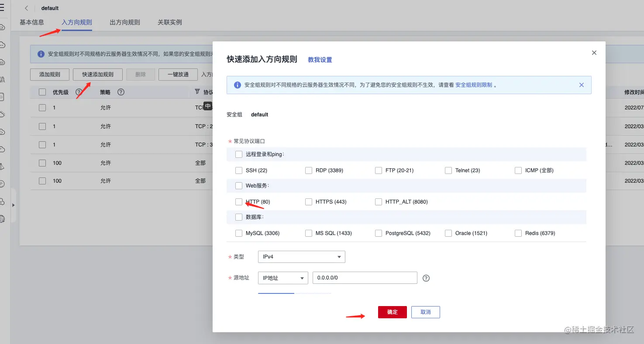The image size is (644, 344).
Task: Check the PostgreSQL (5432) option
Action: pos(379,233)
